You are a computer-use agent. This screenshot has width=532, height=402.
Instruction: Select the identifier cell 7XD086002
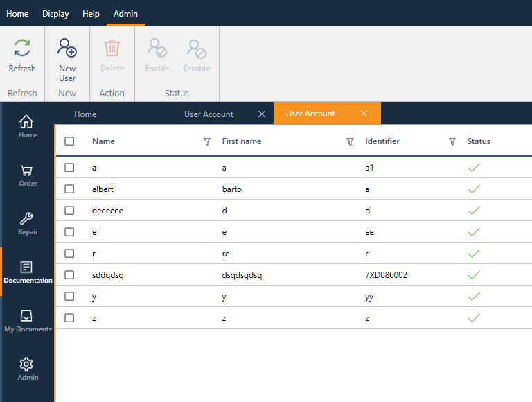pos(386,275)
